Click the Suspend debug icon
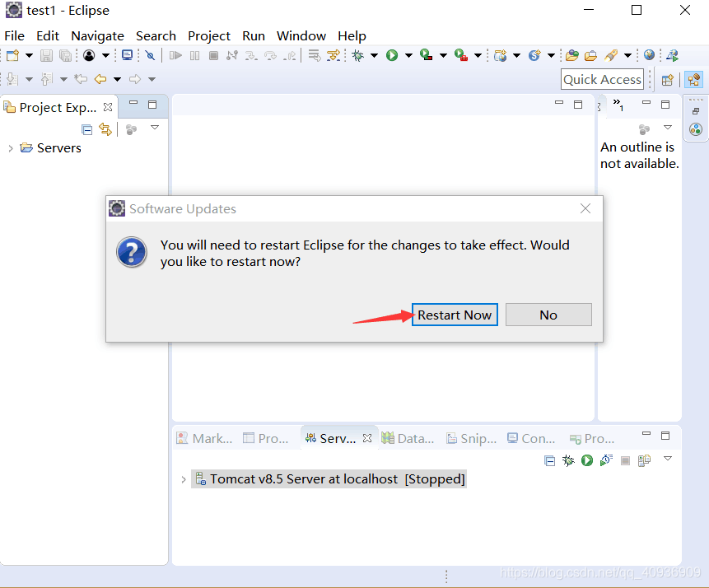This screenshot has width=709, height=588. pyautogui.click(x=195, y=56)
